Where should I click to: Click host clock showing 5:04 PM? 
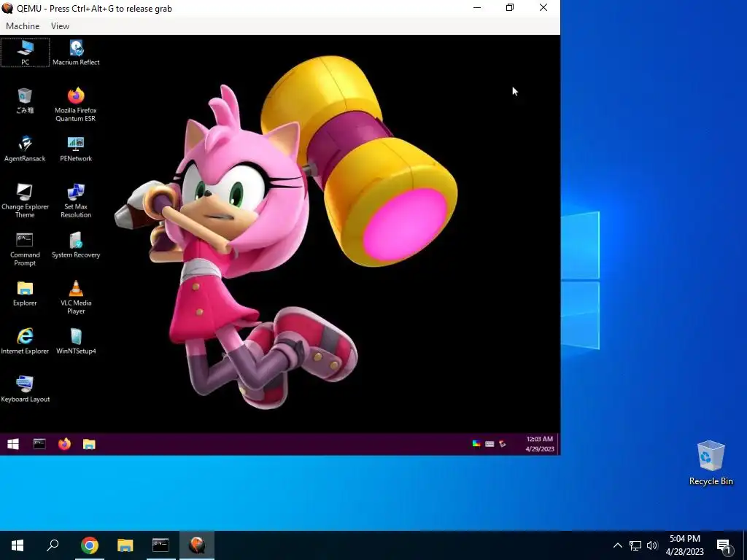[684, 545]
